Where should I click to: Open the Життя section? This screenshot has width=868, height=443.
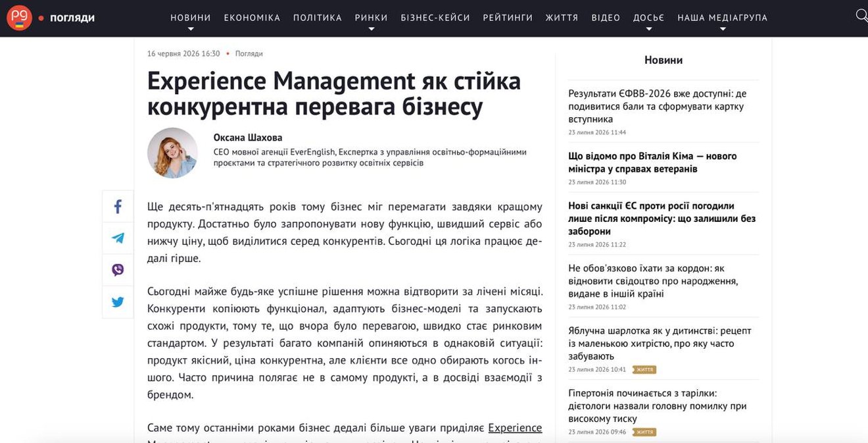[562, 18]
